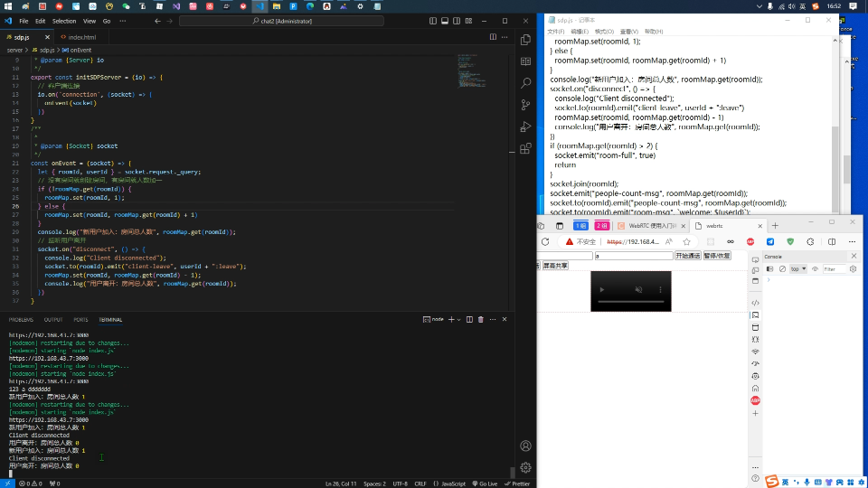Open the Run and Debug view

click(526, 127)
